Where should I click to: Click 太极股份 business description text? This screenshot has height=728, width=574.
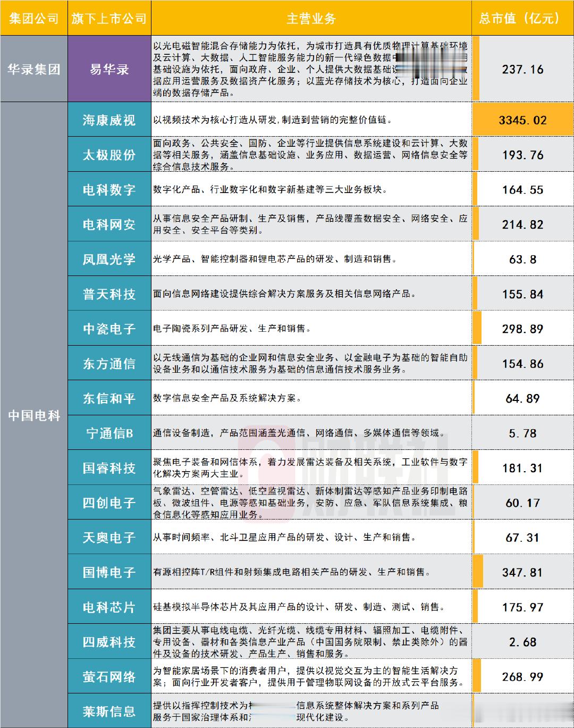(310, 155)
